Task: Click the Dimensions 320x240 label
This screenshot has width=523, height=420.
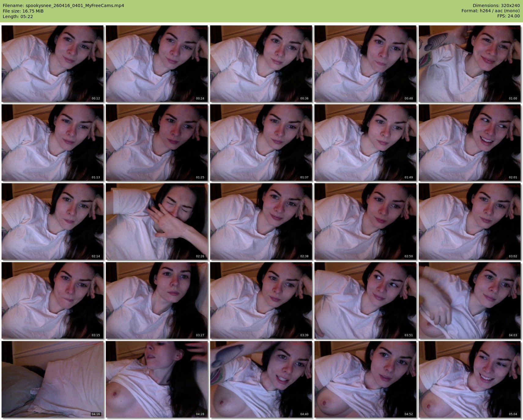Action: click(x=496, y=6)
